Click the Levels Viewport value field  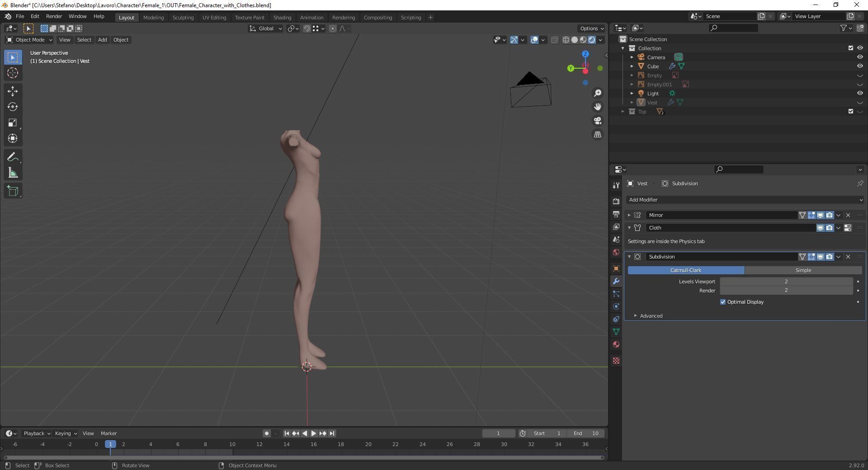tap(786, 282)
